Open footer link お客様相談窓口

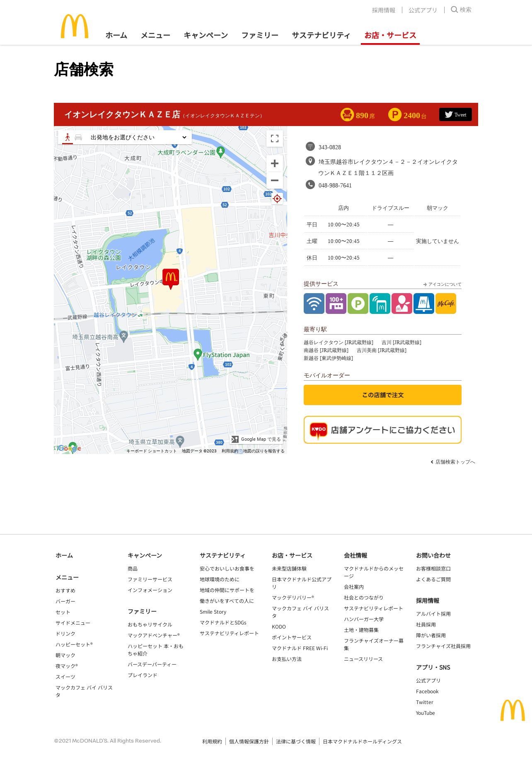pos(433,568)
